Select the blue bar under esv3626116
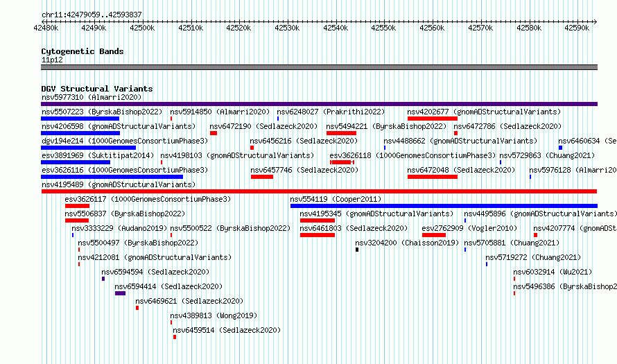This screenshot has height=364, width=617. (112, 177)
